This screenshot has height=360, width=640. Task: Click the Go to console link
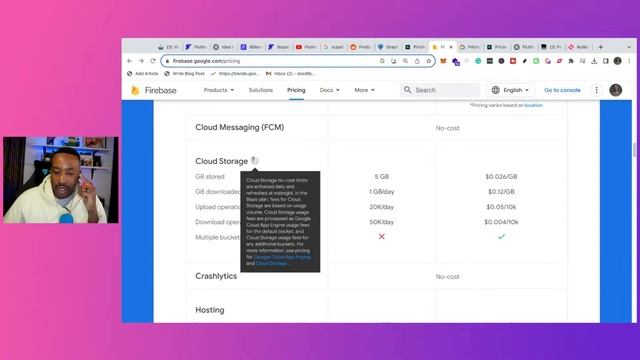pyautogui.click(x=562, y=90)
